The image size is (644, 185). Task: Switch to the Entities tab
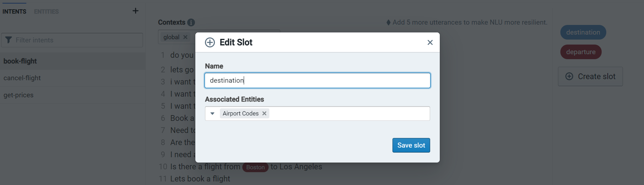coord(46,11)
